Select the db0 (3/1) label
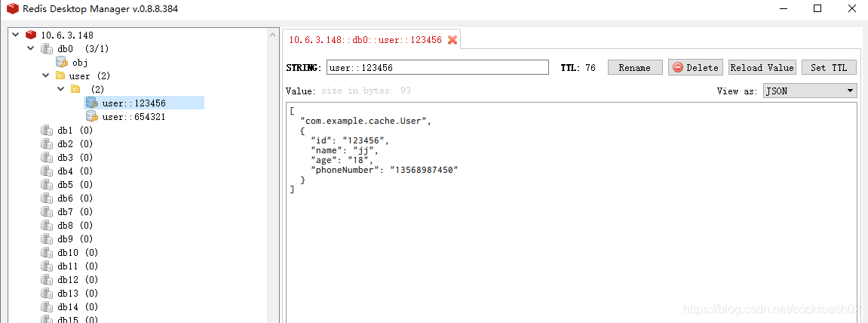Screen dimensions: 868x323 click(x=83, y=49)
